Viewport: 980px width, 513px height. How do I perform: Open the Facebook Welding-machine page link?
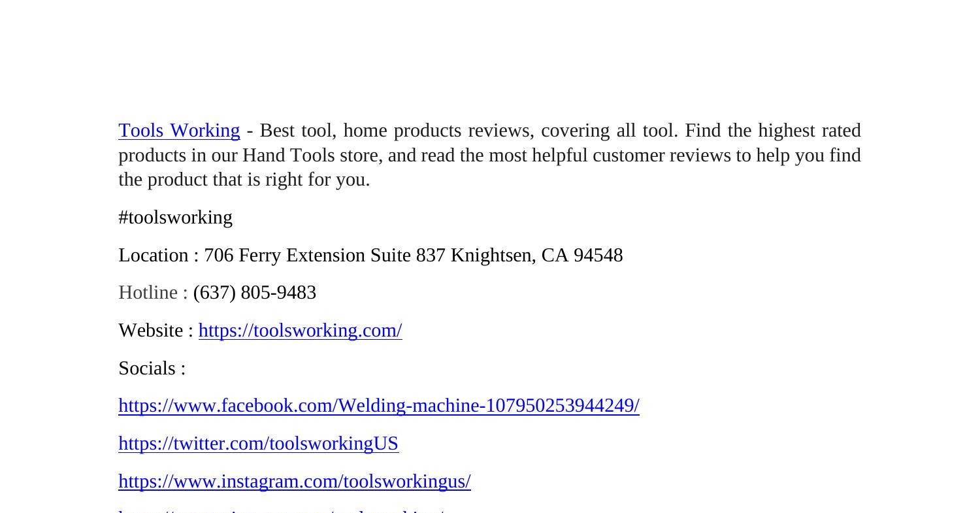click(378, 406)
